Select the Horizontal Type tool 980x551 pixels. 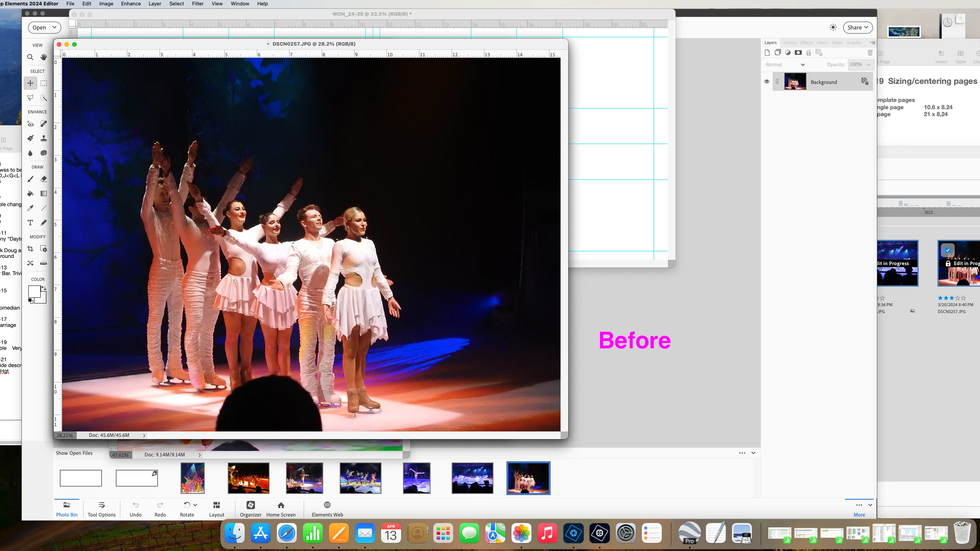click(x=30, y=223)
